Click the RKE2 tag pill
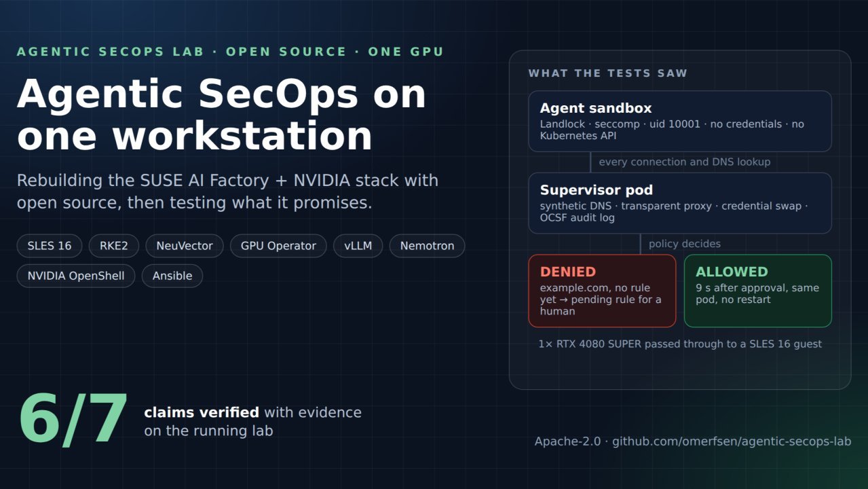 (114, 246)
